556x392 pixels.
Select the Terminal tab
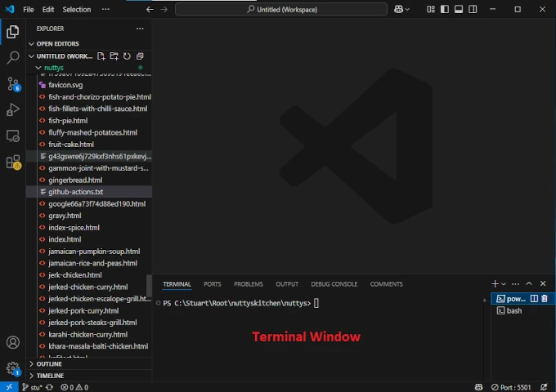pyautogui.click(x=177, y=284)
